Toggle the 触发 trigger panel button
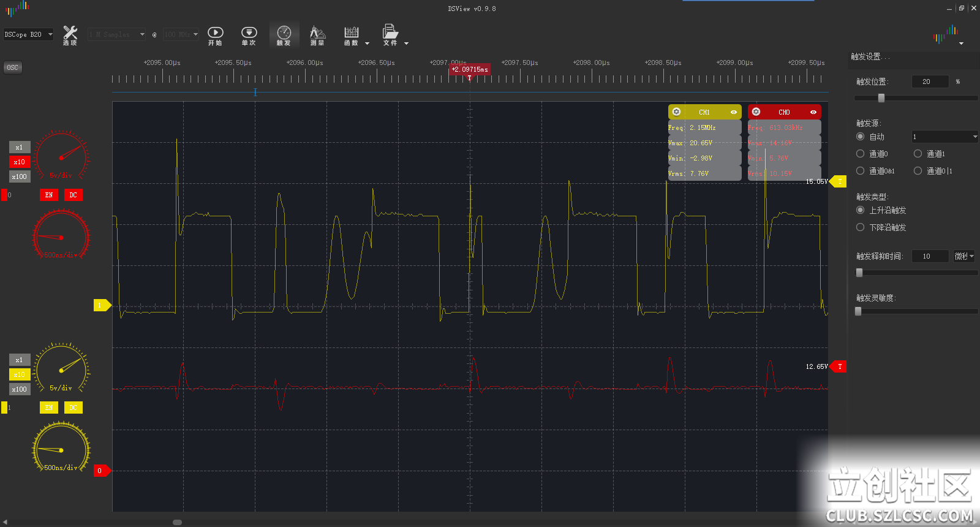This screenshot has height=527, width=980. click(x=284, y=36)
